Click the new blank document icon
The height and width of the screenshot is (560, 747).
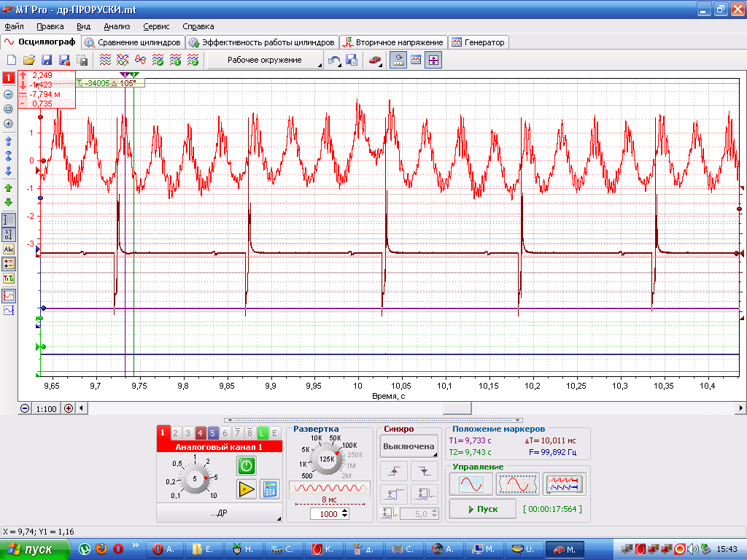point(12,60)
